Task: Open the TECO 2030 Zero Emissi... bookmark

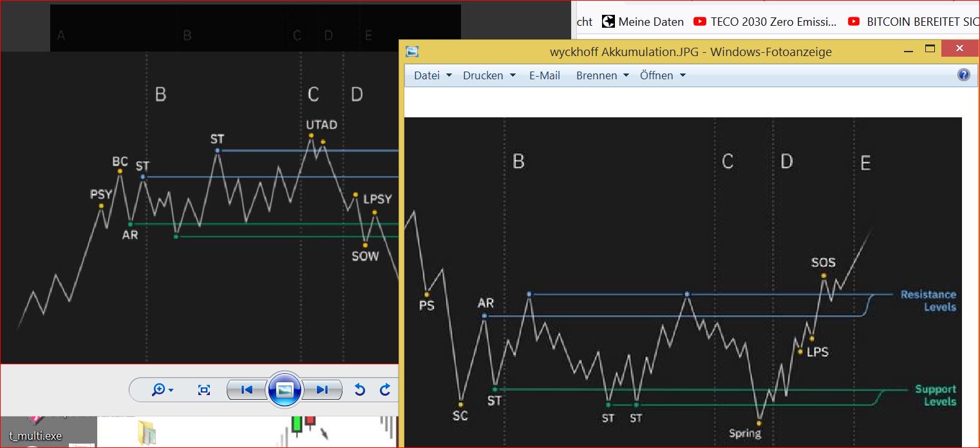Action: pyautogui.click(x=765, y=21)
